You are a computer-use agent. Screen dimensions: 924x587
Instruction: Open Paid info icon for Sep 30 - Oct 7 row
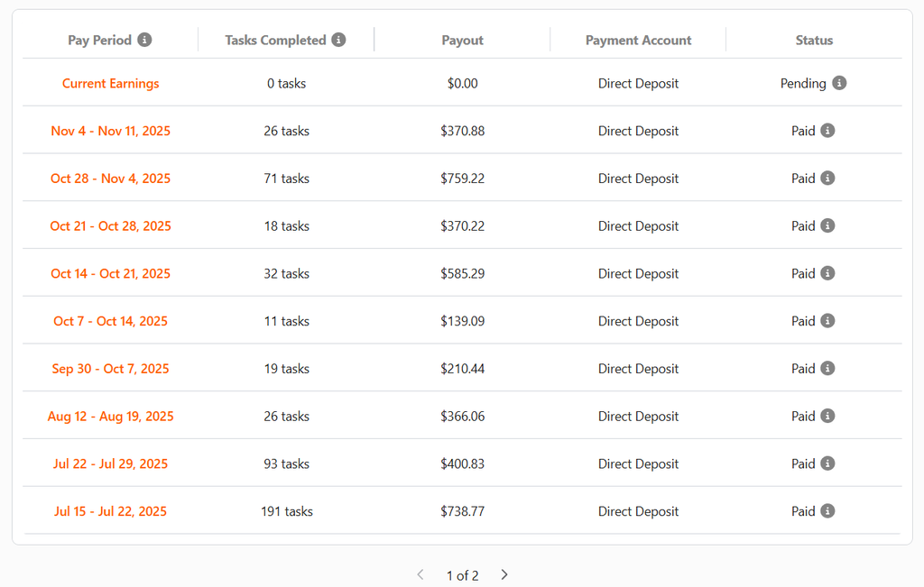pos(827,368)
